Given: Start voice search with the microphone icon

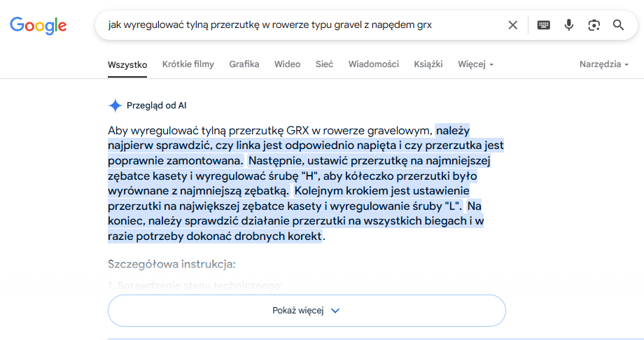Looking at the screenshot, I should (x=568, y=25).
